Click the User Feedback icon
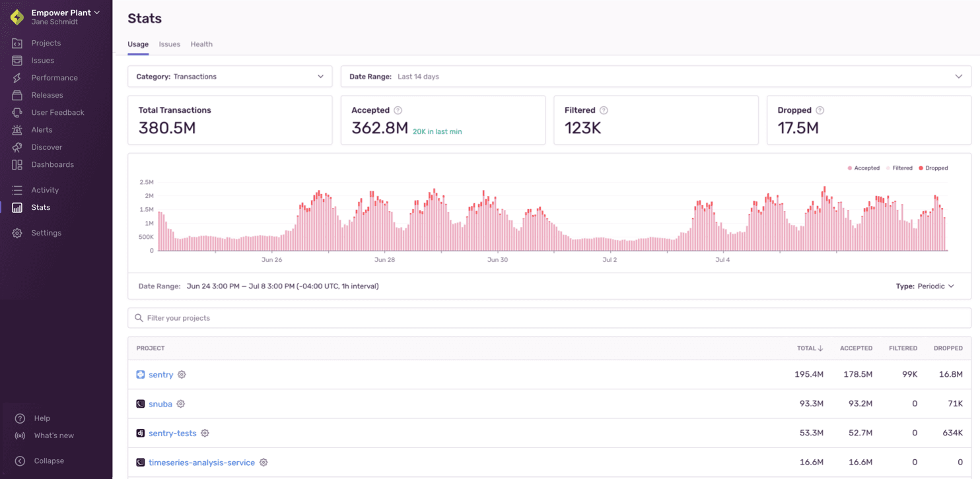 click(x=17, y=112)
